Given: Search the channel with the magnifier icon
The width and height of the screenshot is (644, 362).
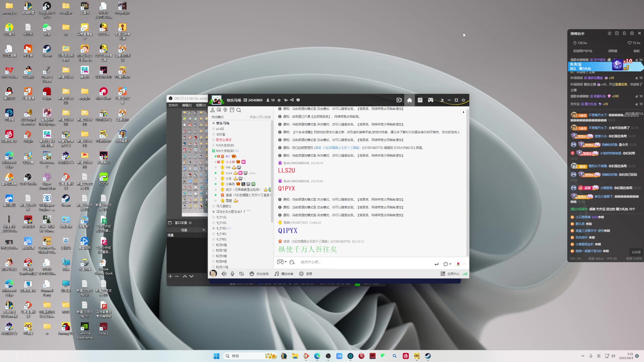Looking at the screenshot, I should [239, 110].
